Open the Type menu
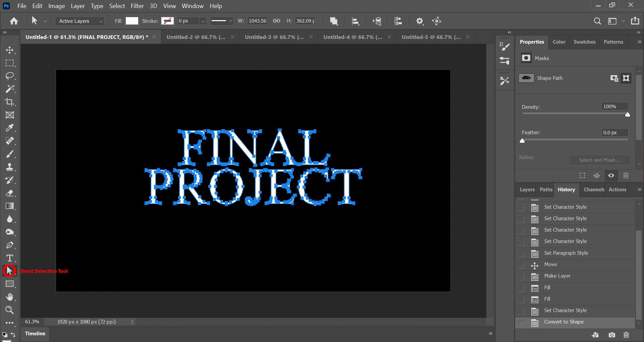644x342 pixels. coord(97,6)
